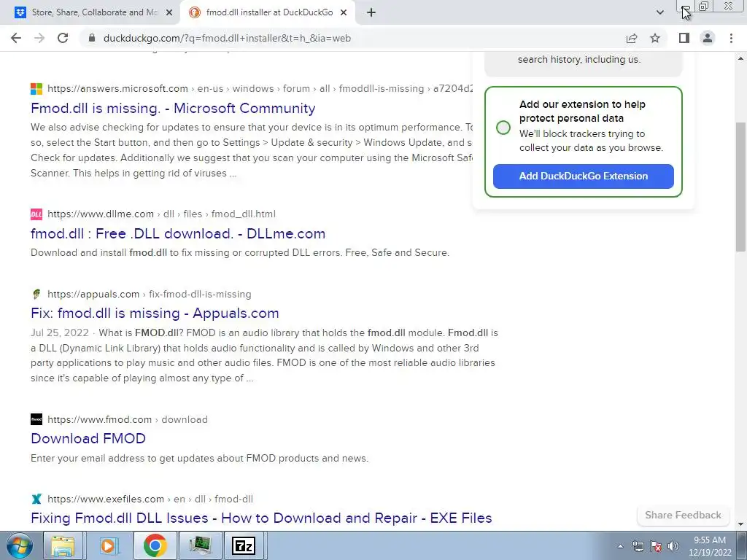
Task: Click the green circle icon in extension card
Action: point(503,128)
